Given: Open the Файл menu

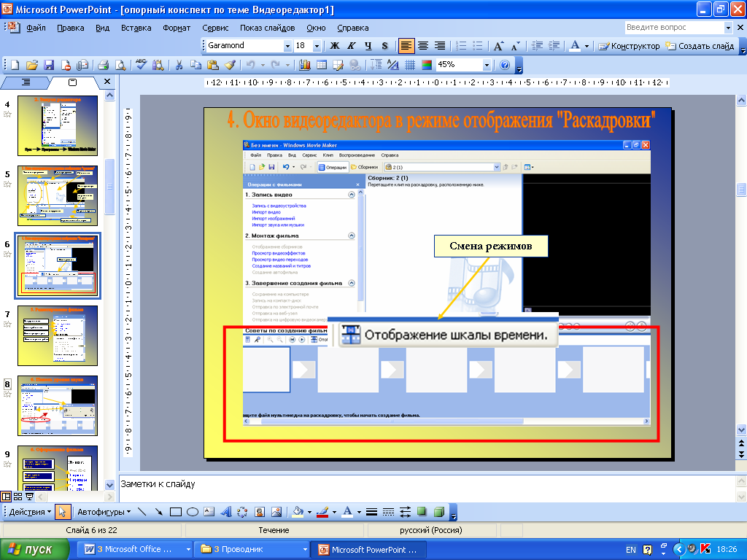Looking at the screenshot, I should pyautogui.click(x=36, y=28).
